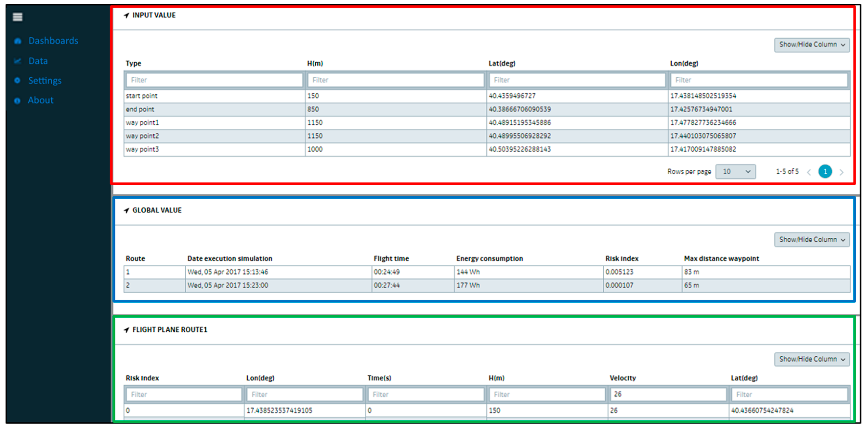Image resolution: width=868 pixels, height=429 pixels.
Task: Focus the Type column filter field
Action: point(214,80)
